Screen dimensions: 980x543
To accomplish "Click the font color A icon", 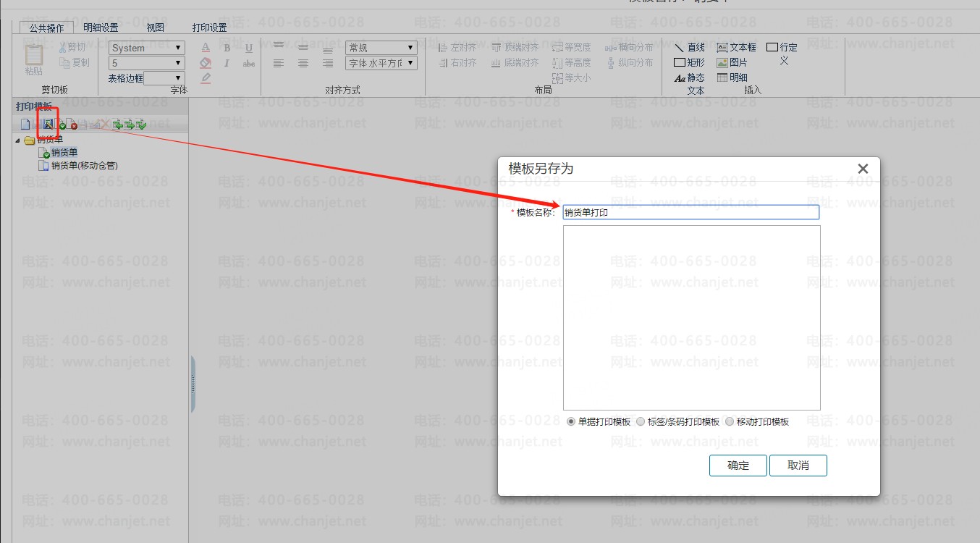I will click(x=206, y=48).
